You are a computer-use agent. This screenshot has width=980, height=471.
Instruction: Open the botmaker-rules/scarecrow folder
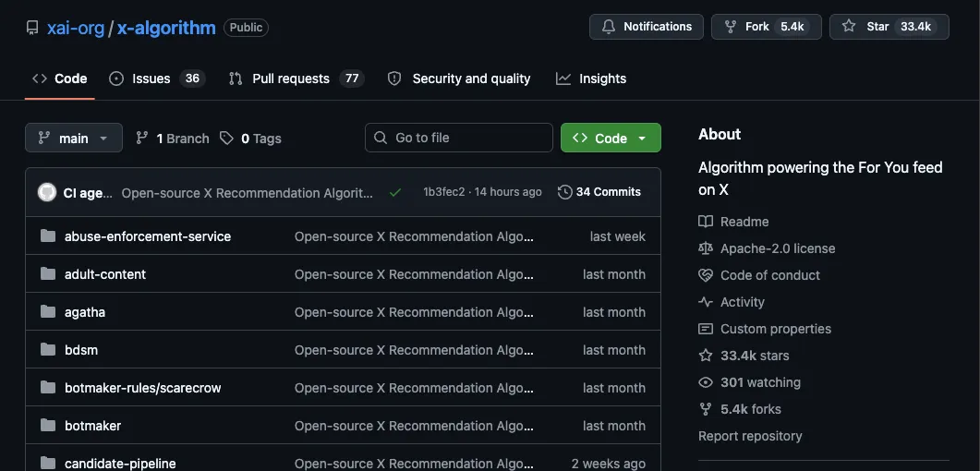tap(142, 389)
